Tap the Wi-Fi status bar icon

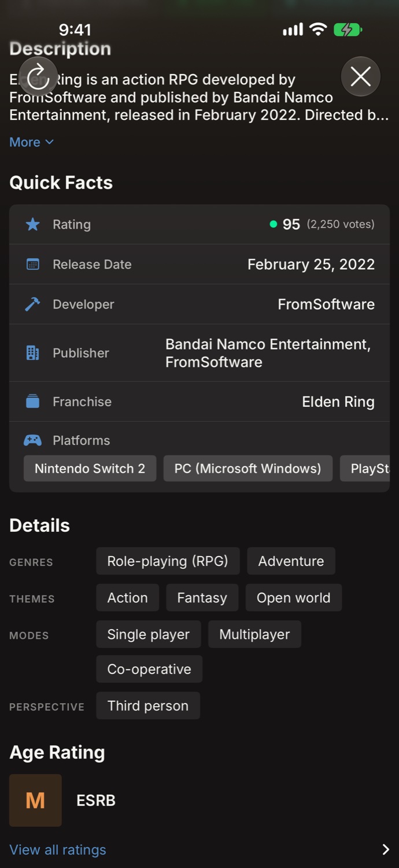tap(317, 30)
